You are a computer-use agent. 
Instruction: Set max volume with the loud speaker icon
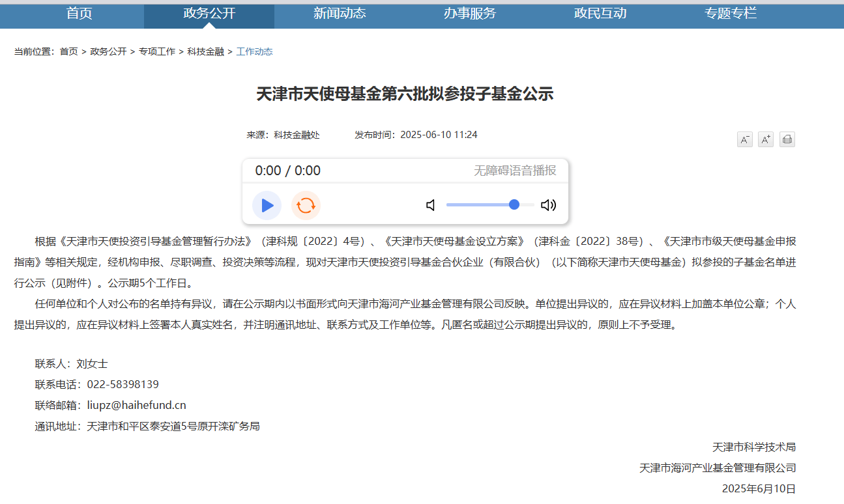point(549,205)
